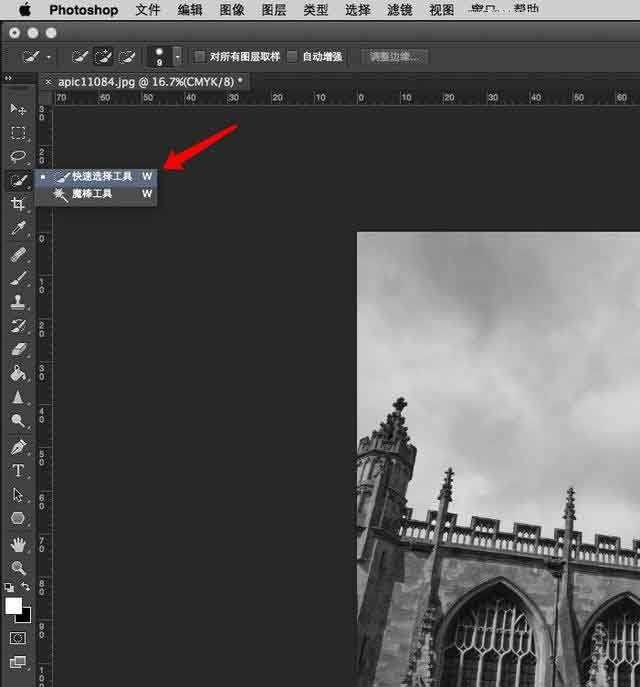The image size is (640, 687).
Task: Enable 自动增强 checkbox
Action: pyautogui.click(x=292, y=56)
